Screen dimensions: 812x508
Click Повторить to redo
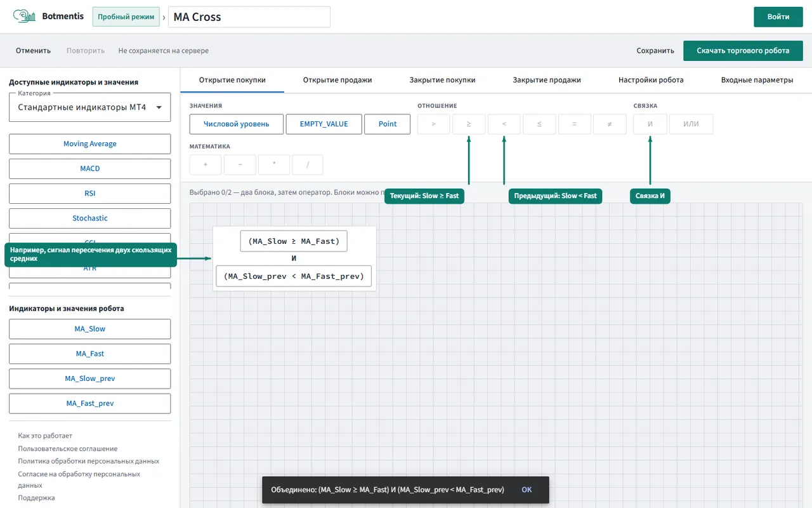[86, 51]
